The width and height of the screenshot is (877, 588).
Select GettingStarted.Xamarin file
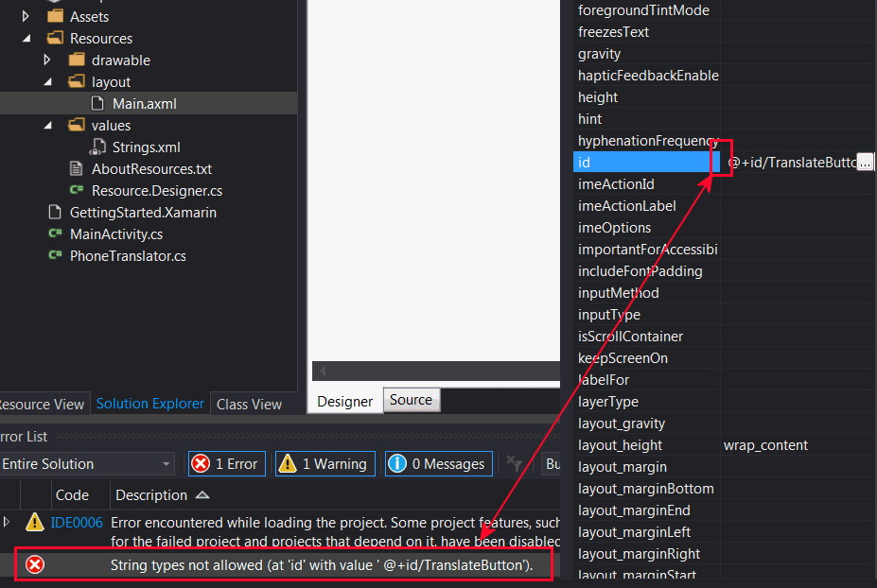[143, 213]
